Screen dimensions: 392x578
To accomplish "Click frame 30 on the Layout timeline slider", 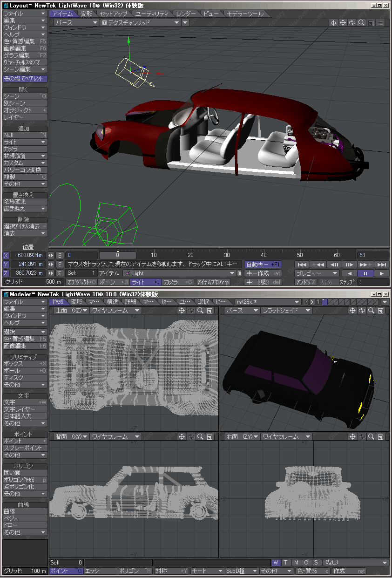I will tap(227, 255).
